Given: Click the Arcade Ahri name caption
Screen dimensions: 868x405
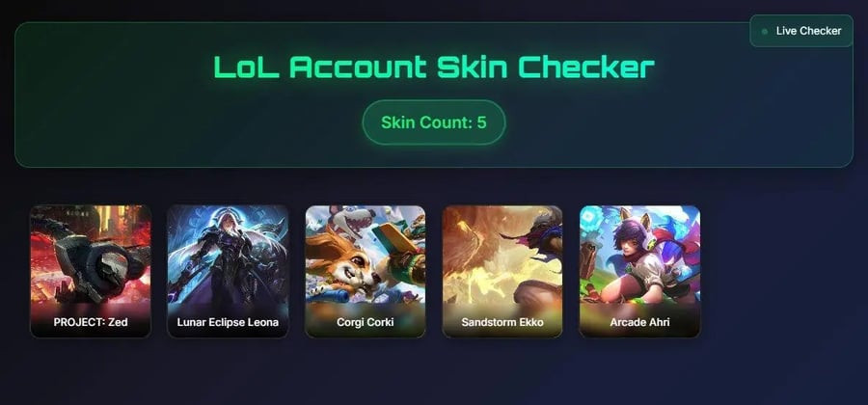Looking at the screenshot, I should [x=639, y=322].
